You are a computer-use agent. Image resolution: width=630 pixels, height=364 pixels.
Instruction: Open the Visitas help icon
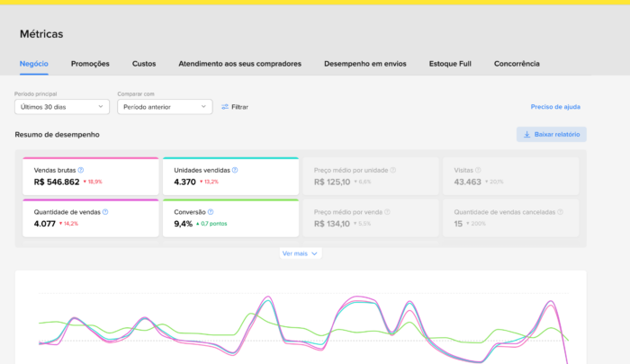coord(478,170)
